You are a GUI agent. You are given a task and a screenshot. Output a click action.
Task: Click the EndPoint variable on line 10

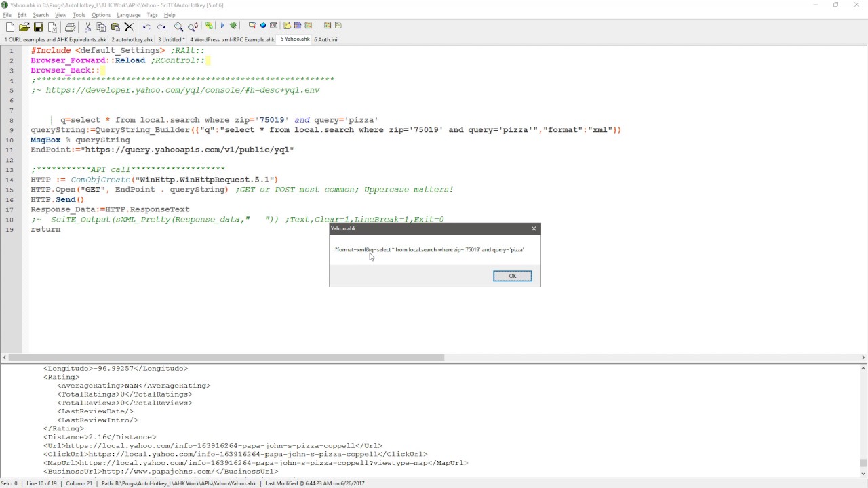(x=50, y=150)
